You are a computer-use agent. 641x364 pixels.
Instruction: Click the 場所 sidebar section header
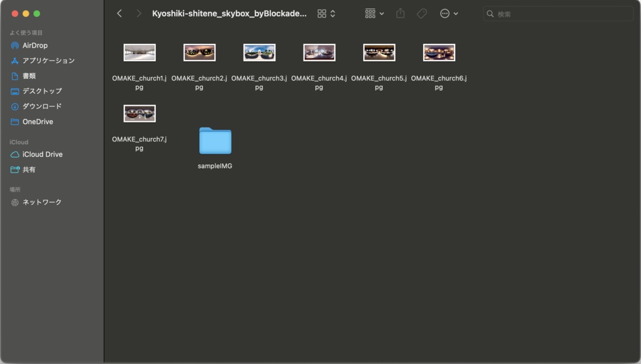15,190
